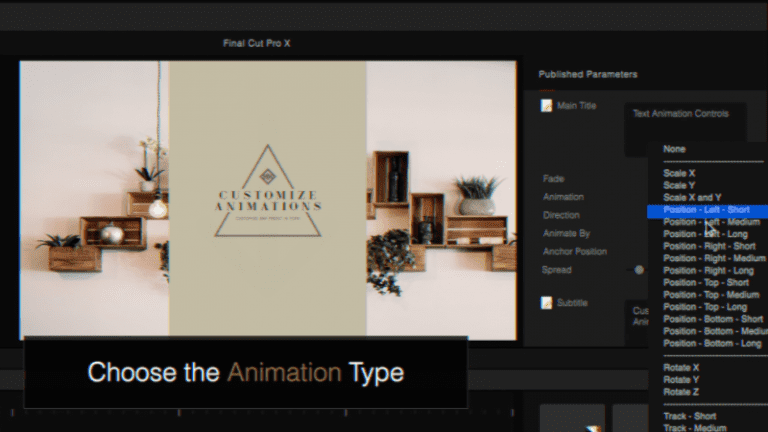Click the Anchor Position parameter label
768x432 pixels.
pos(575,252)
